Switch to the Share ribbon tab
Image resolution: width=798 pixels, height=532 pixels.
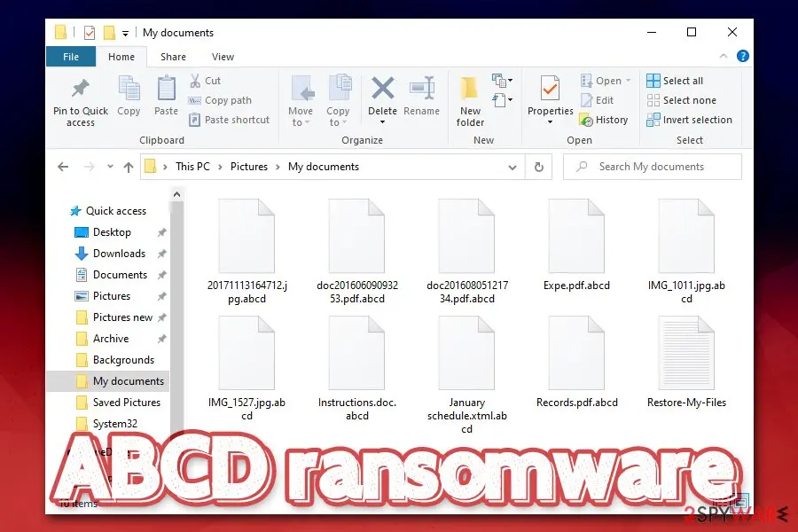pos(173,57)
